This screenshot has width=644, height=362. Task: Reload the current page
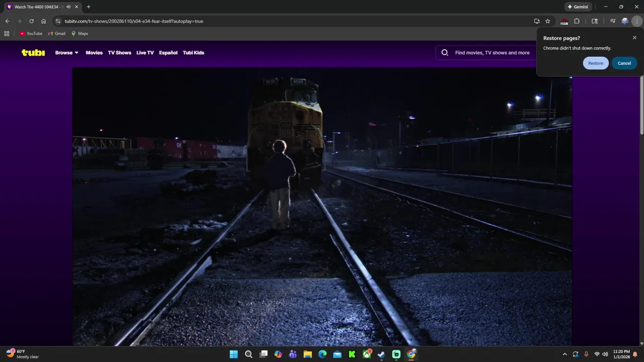tap(31, 21)
